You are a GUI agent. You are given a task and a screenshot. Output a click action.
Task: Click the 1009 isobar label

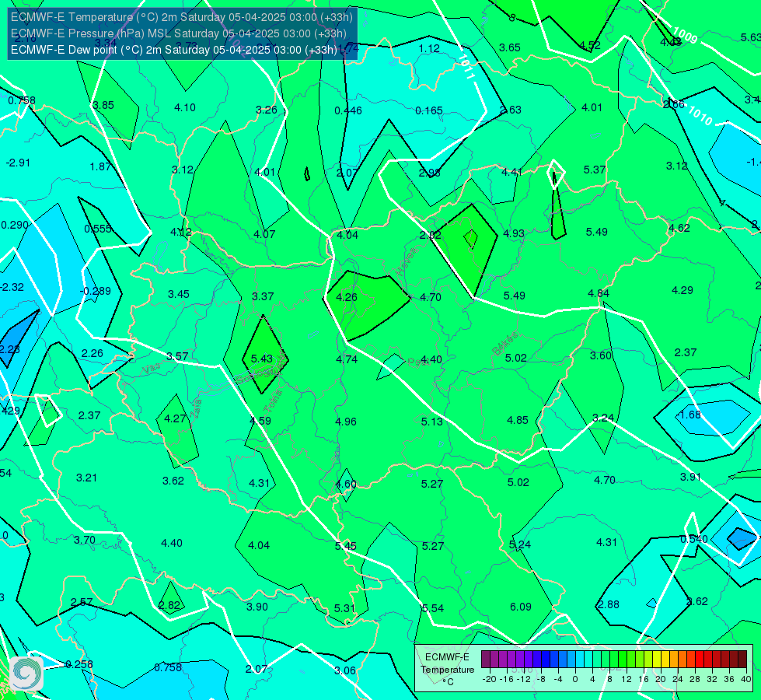pyautogui.click(x=685, y=35)
